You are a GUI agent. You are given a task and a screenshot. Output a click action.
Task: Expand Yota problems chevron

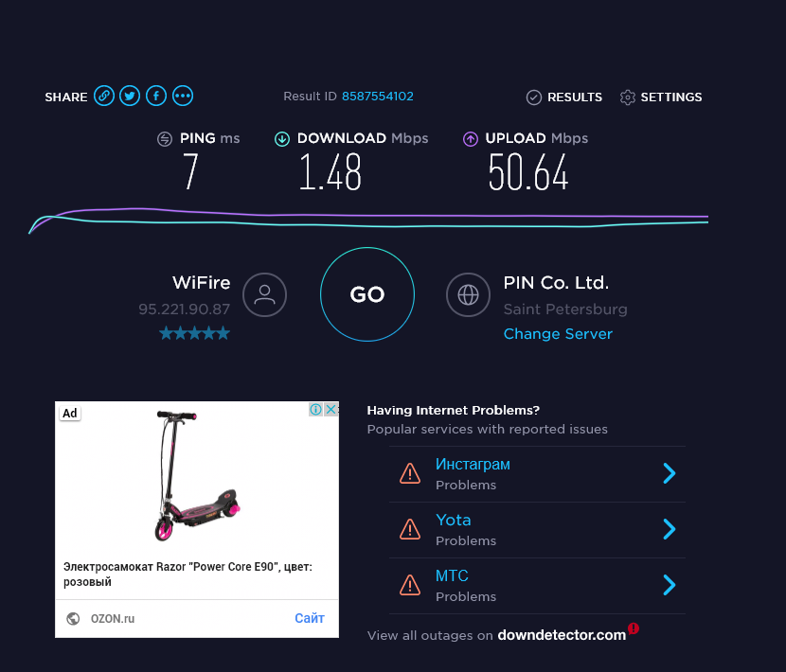pyautogui.click(x=670, y=529)
